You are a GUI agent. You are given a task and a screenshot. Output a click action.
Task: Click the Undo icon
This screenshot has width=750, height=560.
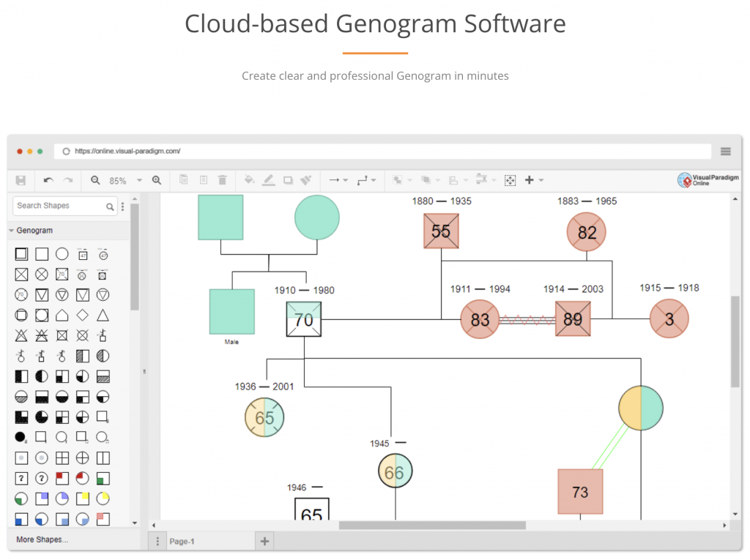coord(48,179)
